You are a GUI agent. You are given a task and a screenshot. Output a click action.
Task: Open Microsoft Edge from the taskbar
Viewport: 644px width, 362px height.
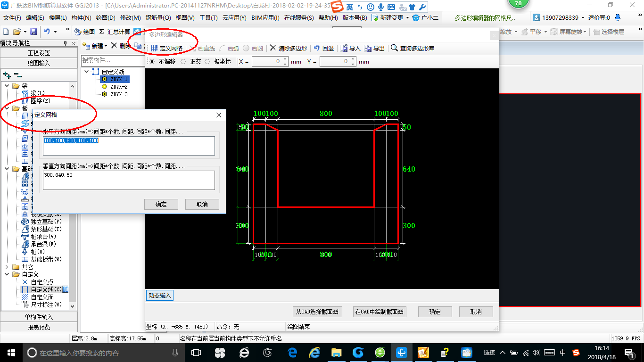pyautogui.click(x=292, y=352)
